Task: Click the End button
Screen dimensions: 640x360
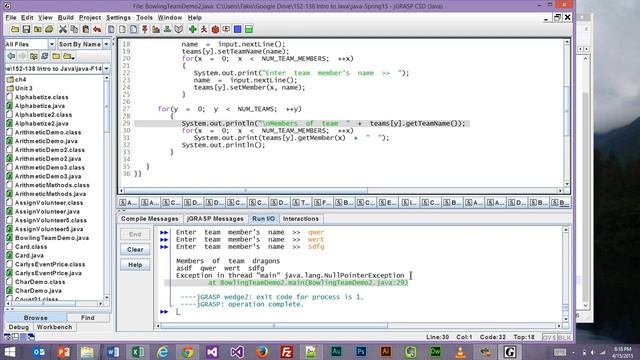Action: 135,234
